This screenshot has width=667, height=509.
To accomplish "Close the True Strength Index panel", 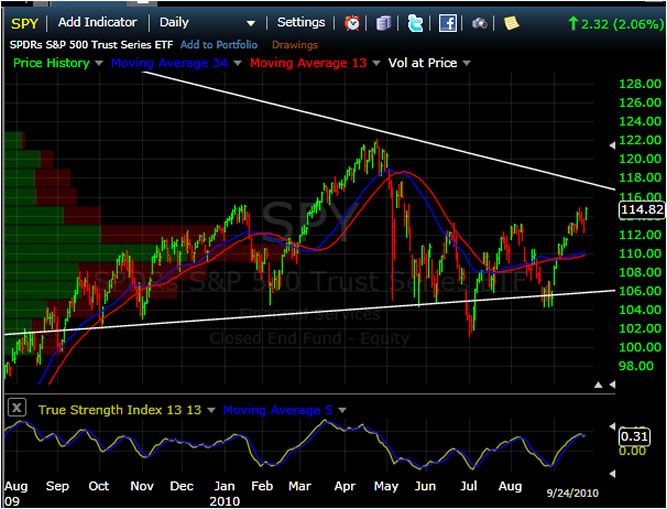I will coord(16,408).
